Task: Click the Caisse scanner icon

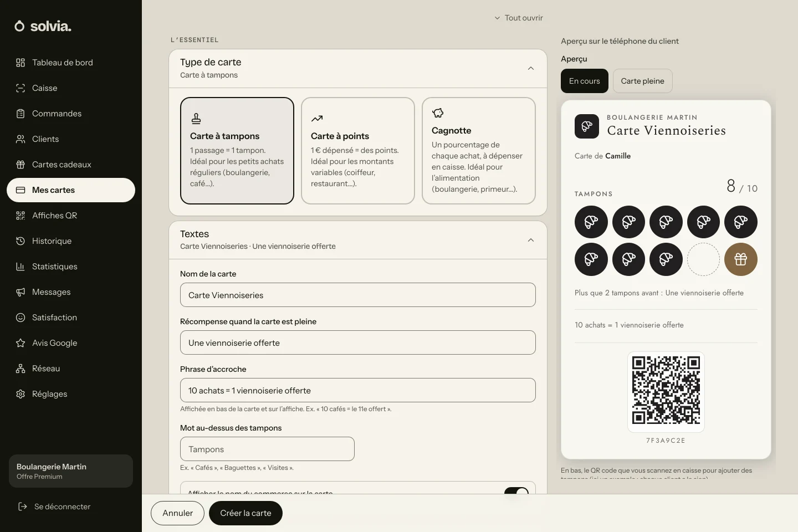Action: [x=21, y=88]
